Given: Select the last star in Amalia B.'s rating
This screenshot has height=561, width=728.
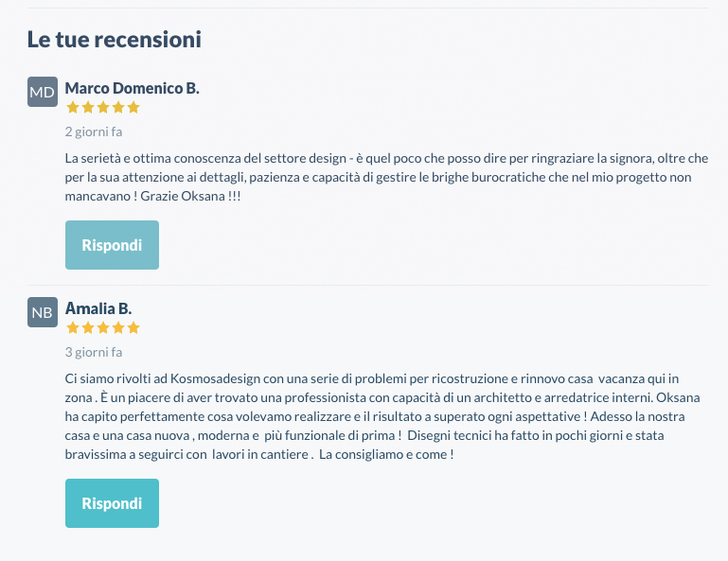Looking at the screenshot, I should (x=133, y=328).
